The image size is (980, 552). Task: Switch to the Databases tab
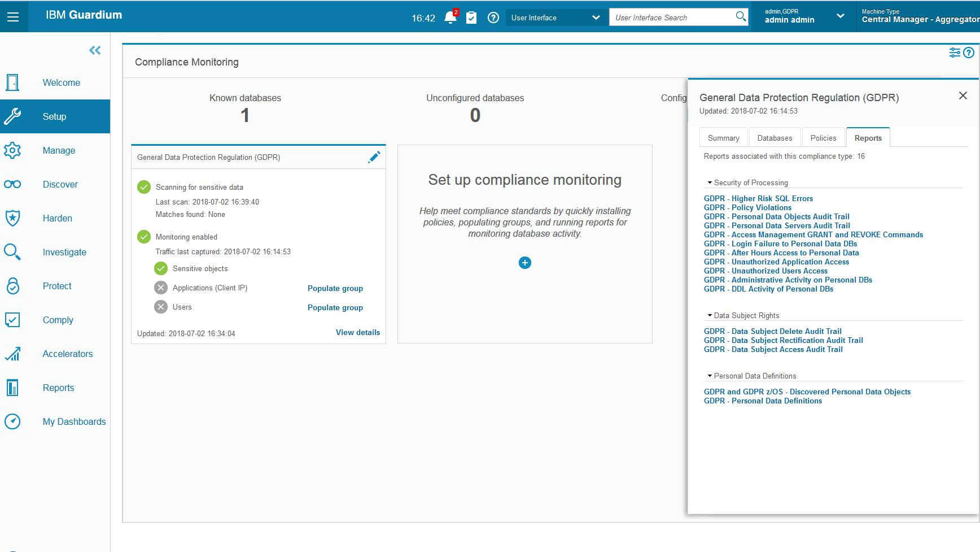point(774,137)
